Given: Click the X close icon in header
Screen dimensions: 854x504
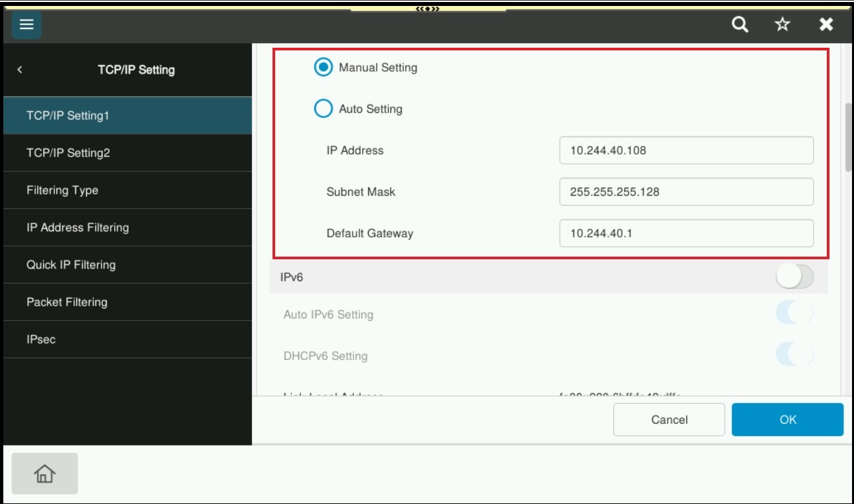Looking at the screenshot, I should [x=825, y=25].
